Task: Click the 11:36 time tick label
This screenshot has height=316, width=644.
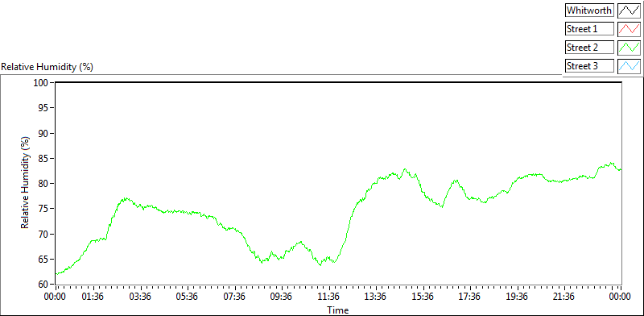Action: 328,297
